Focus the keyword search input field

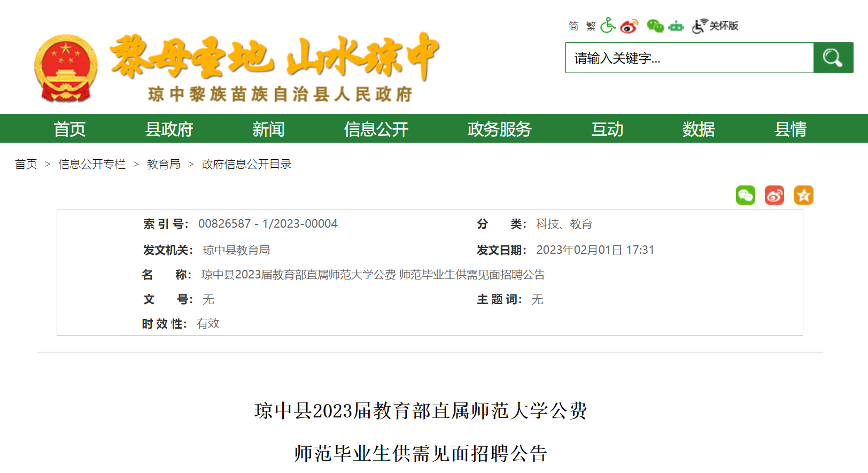click(x=689, y=58)
